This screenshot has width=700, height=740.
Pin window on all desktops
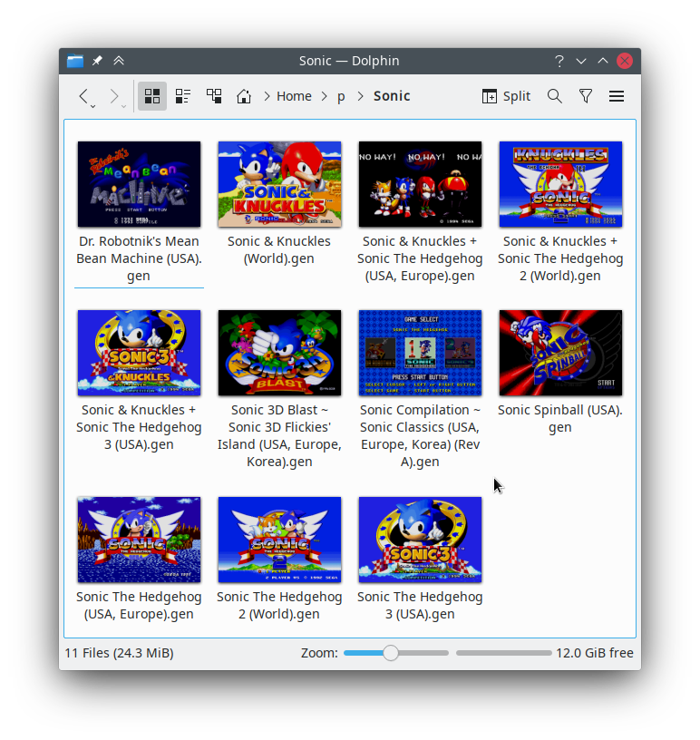97,61
